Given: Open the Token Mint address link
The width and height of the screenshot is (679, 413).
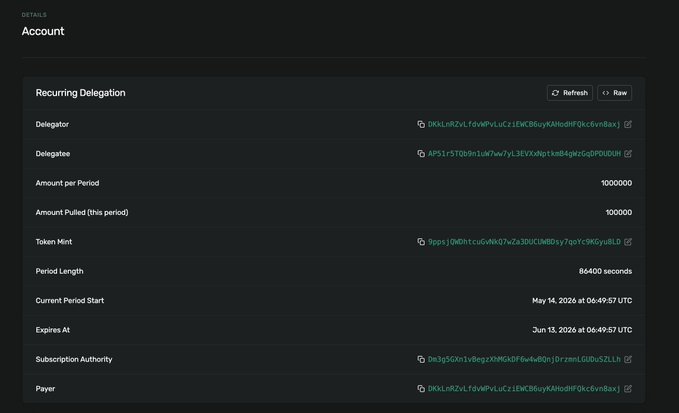Looking at the screenshot, I should coord(524,242).
